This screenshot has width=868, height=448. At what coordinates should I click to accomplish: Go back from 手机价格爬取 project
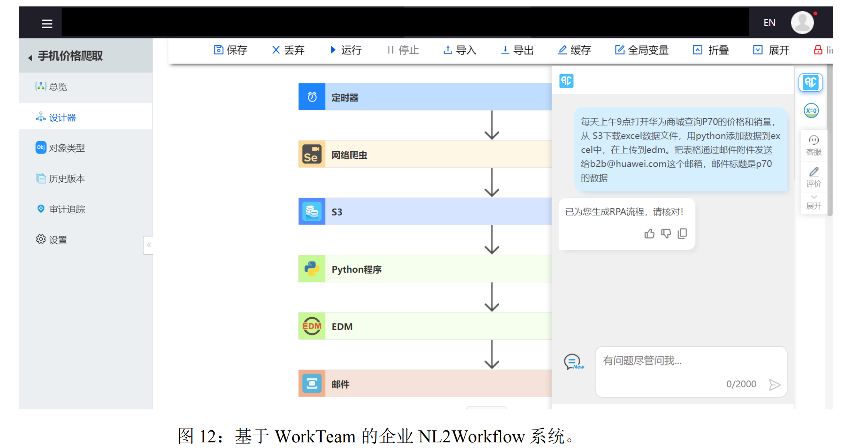(30, 58)
